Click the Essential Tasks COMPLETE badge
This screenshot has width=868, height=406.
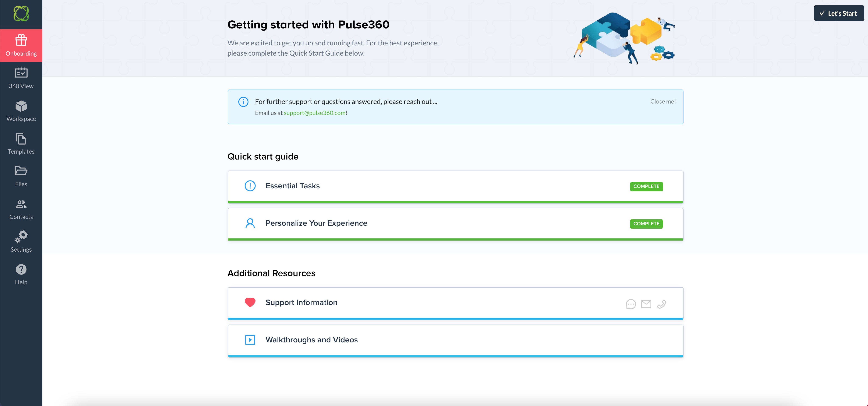(x=646, y=186)
